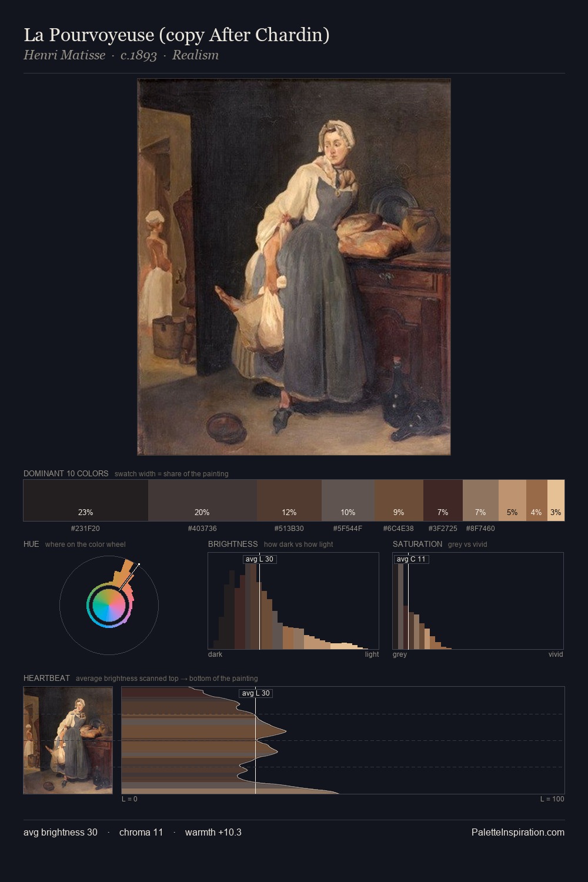Click the chroma 11 footer stat
This screenshot has height=882, width=588.
tap(141, 832)
